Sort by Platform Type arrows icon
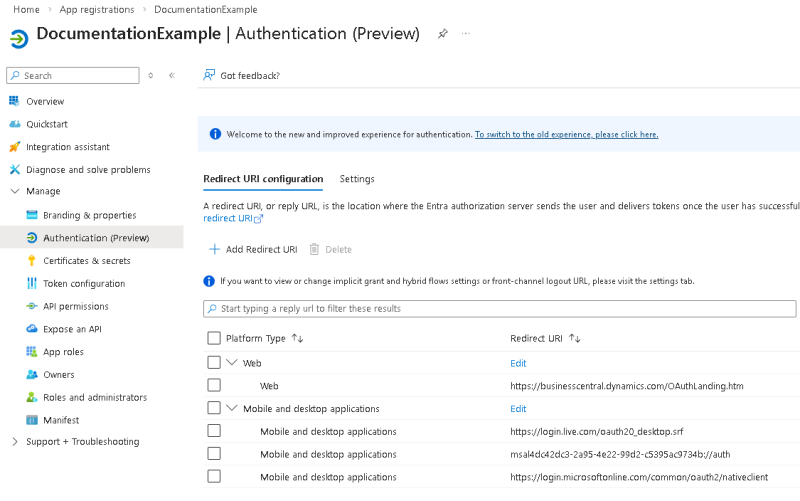This screenshot has width=800, height=501. click(x=297, y=338)
